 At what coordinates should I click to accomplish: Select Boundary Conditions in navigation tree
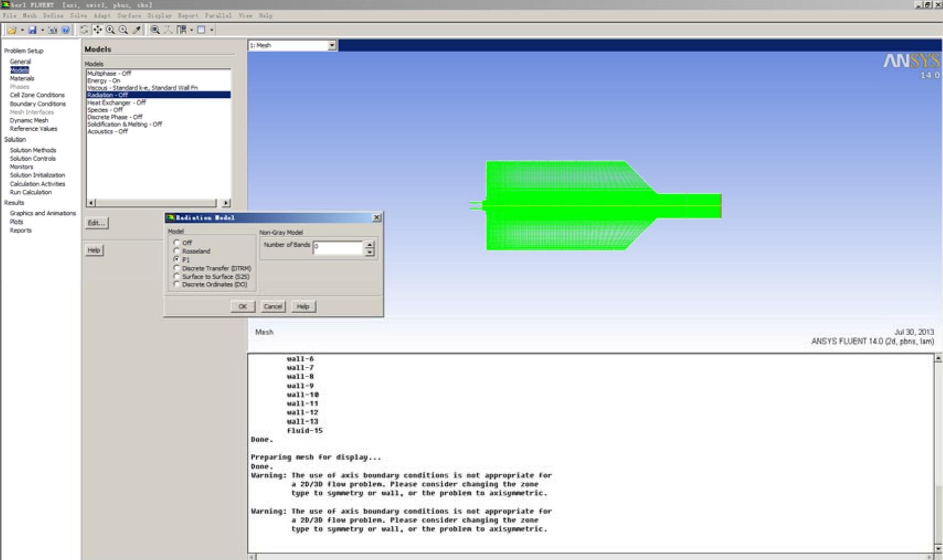[38, 104]
